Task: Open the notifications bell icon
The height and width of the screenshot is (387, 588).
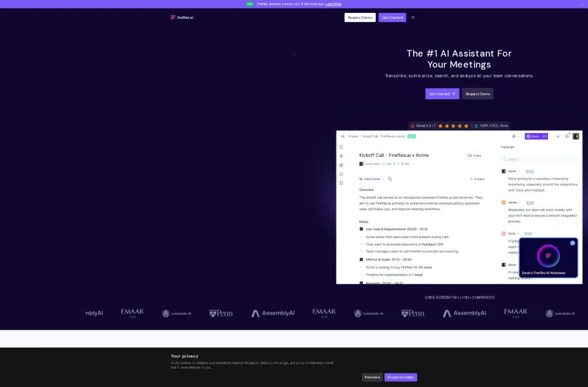Action: pyautogui.click(x=567, y=136)
